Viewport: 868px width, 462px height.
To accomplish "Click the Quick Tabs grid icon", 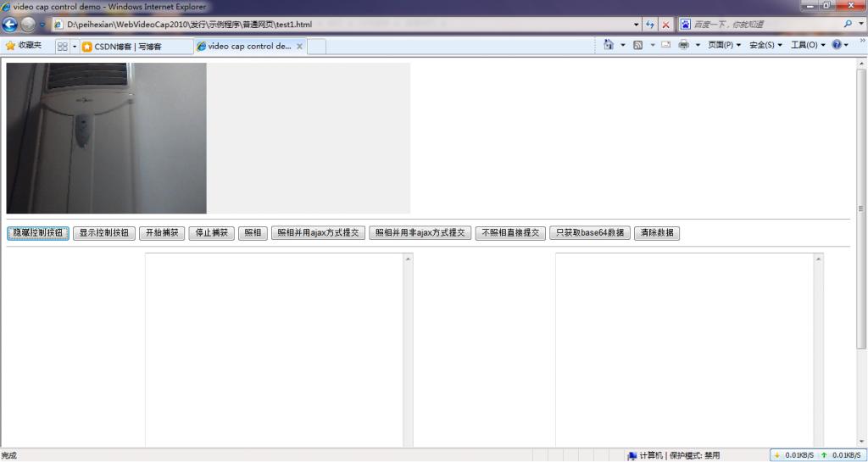I will coord(62,47).
